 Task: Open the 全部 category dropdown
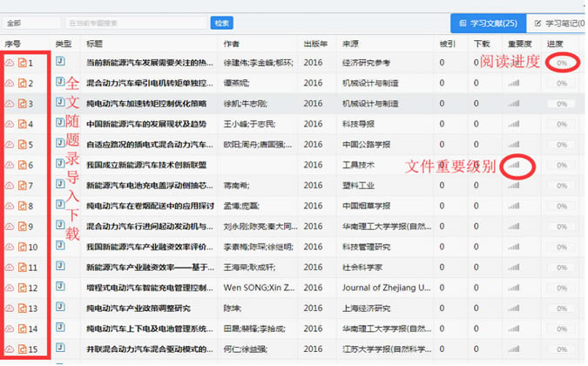tap(31, 23)
